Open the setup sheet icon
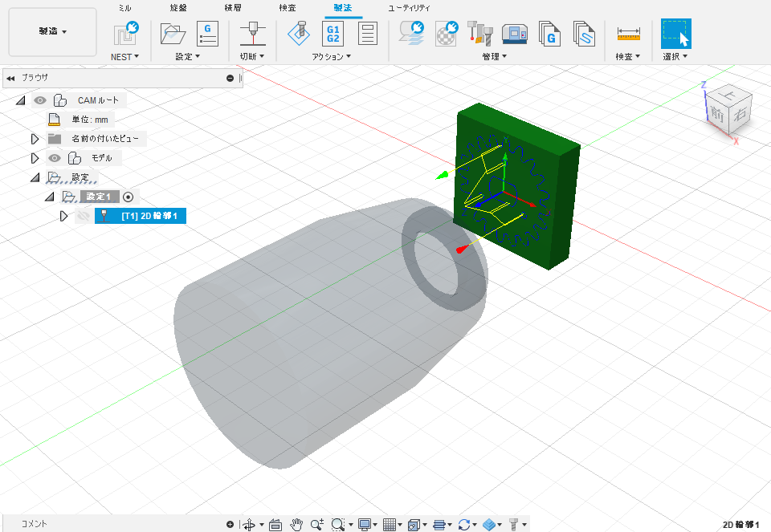This screenshot has height=532, width=771. pyautogui.click(x=367, y=34)
